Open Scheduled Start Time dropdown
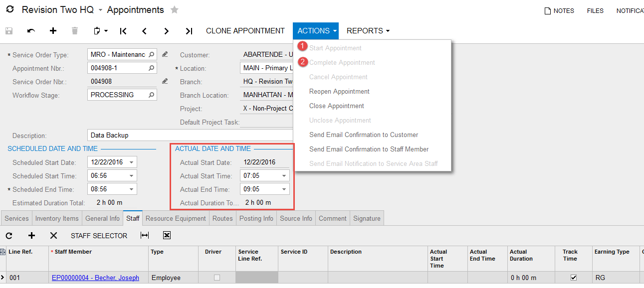 coord(131,176)
